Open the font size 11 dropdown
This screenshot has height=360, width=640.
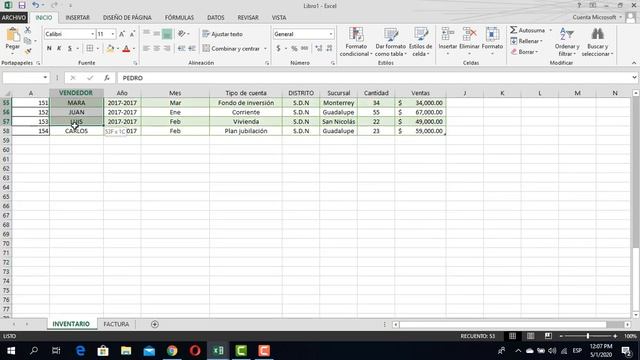pyautogui.click(x=113, y=34)
